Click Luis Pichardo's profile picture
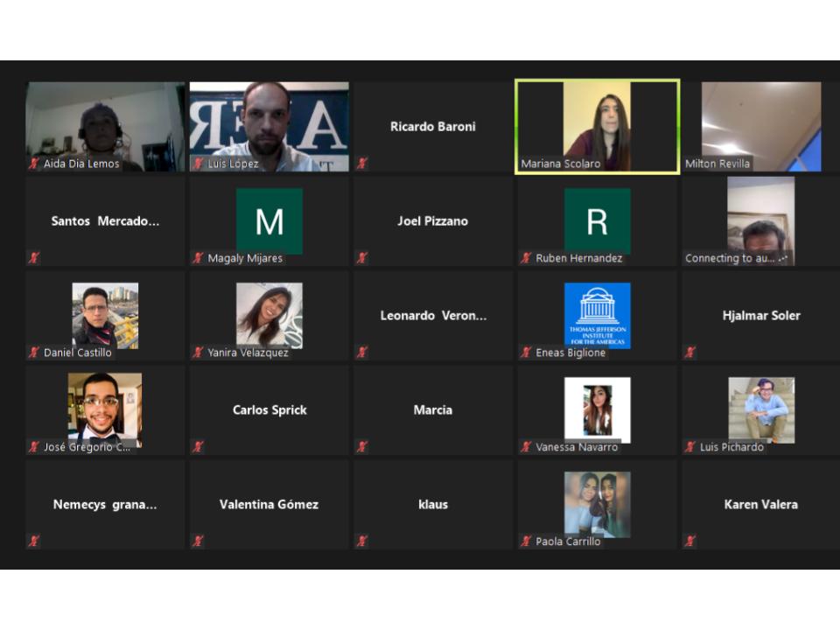 [x=760, y=409]
